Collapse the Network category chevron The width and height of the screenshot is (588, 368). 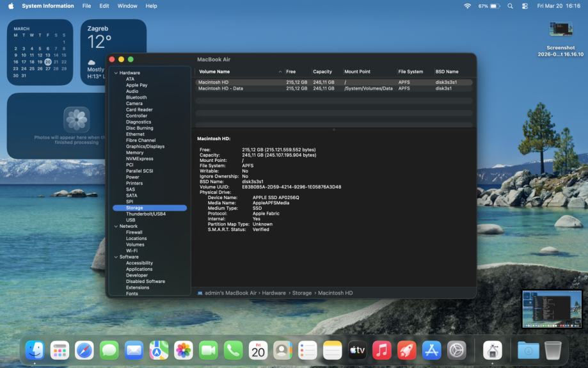(x=116, y=227)
